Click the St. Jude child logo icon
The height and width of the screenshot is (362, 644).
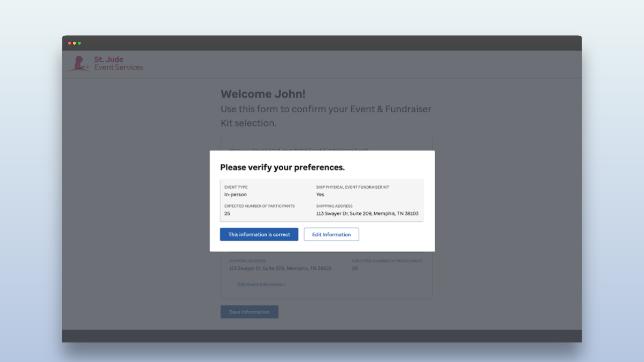(x=79, y=64)
